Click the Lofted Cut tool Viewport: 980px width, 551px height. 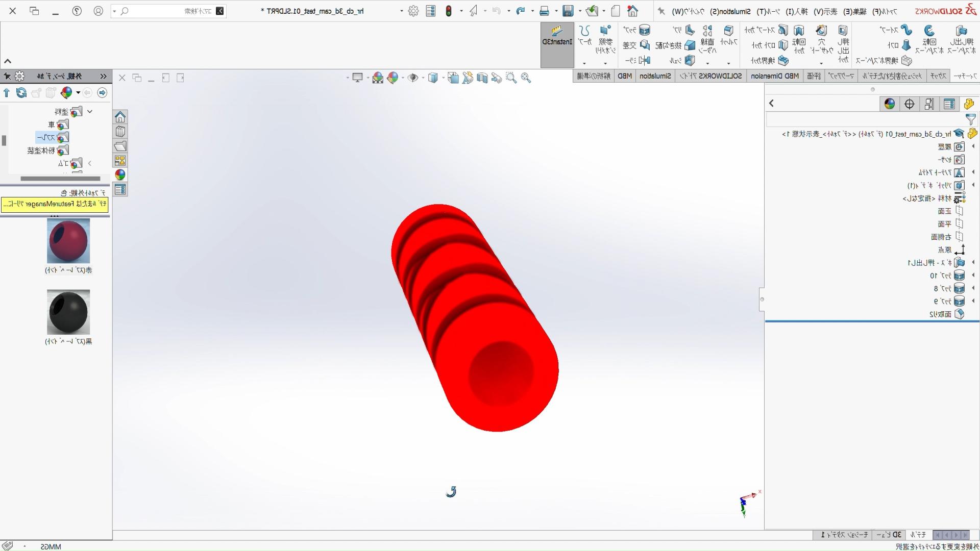pos(770,45)
